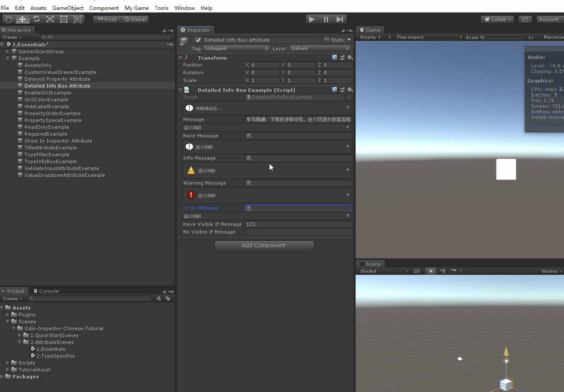Select the Scale tool

(50, 19)
